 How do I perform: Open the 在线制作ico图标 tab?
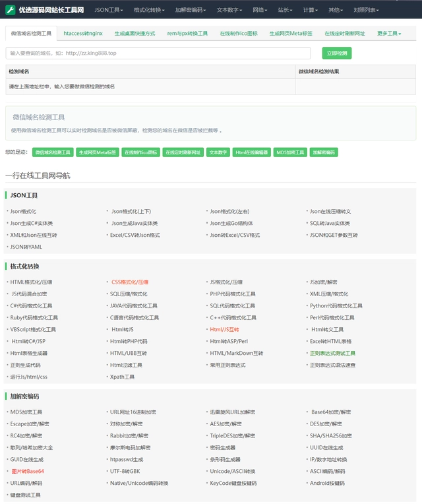click(239, 34)
